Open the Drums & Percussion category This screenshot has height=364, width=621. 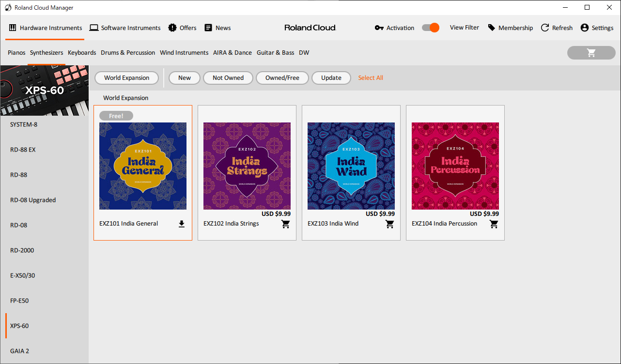(x=128, y=53)
